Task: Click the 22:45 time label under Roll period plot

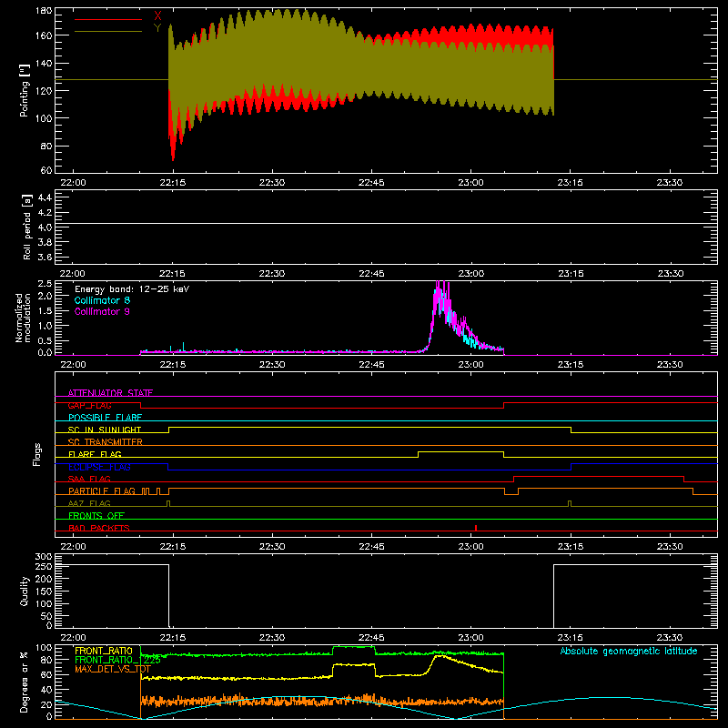Action: click(371, 274)
